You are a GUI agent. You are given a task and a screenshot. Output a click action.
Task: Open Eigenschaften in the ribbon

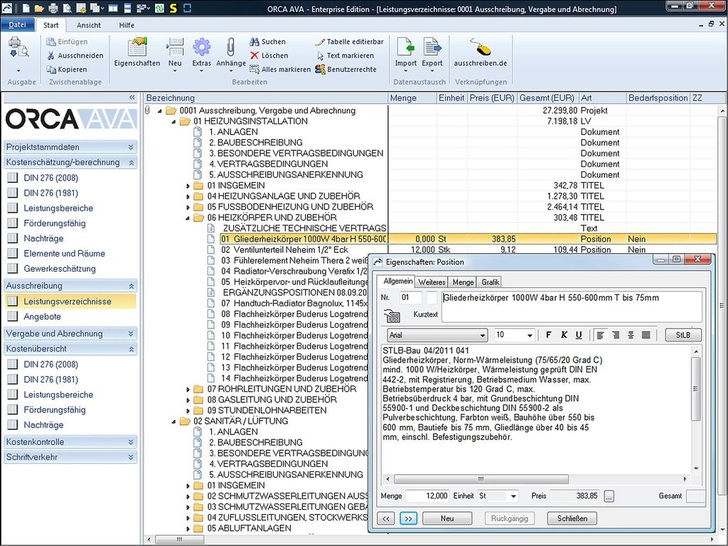pos(137,52)
